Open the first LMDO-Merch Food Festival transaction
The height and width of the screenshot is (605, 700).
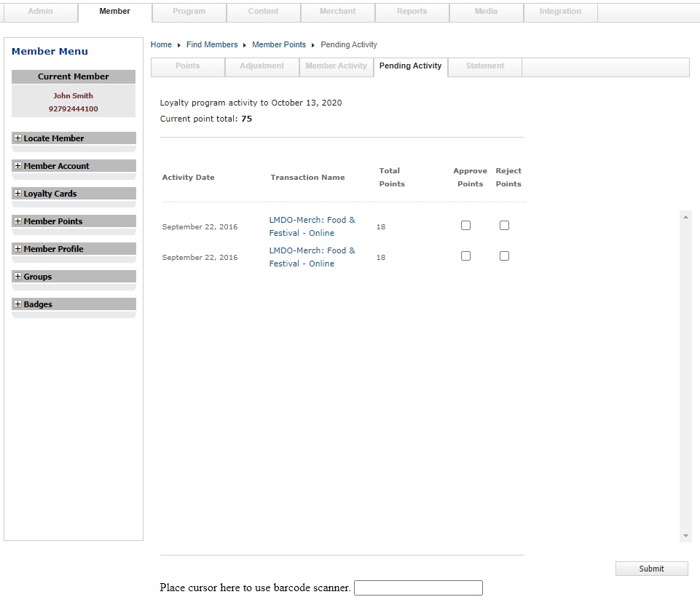(x=312, y=226)
